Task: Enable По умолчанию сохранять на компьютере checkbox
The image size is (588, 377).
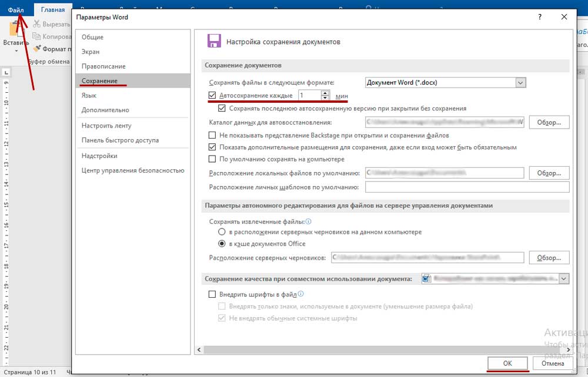Action: coord(213,159)
